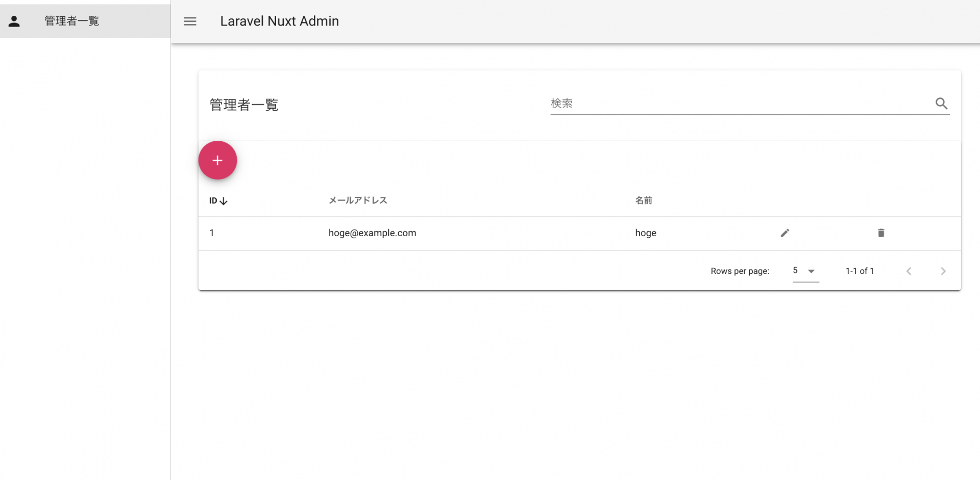Click the hamburger menu icon

(190, 21)
